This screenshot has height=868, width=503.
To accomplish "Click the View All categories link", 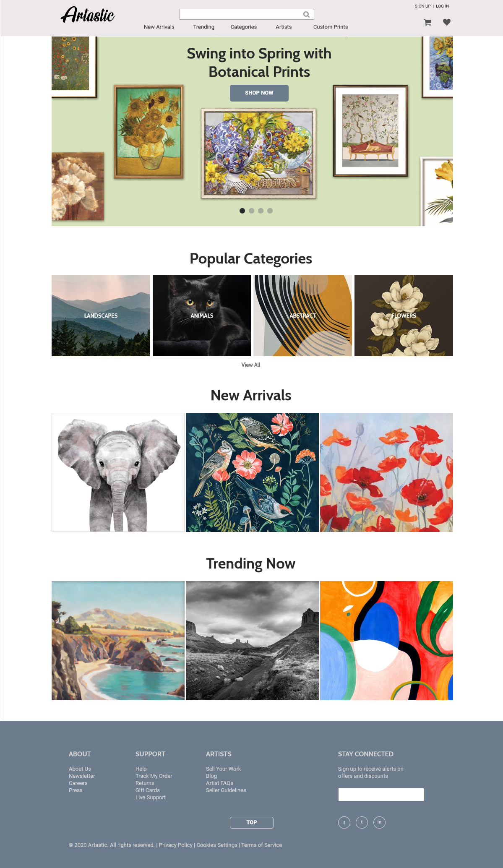I will pyautogui.click(x=251, y=365).
